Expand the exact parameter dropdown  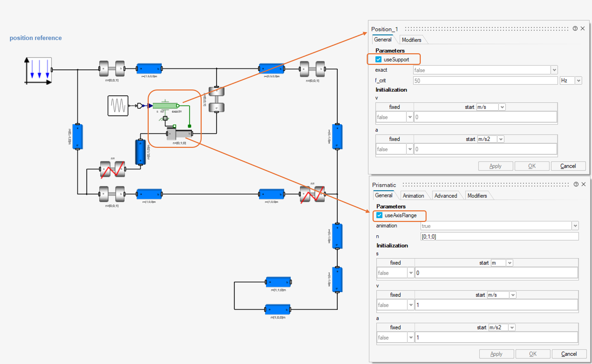554,70
